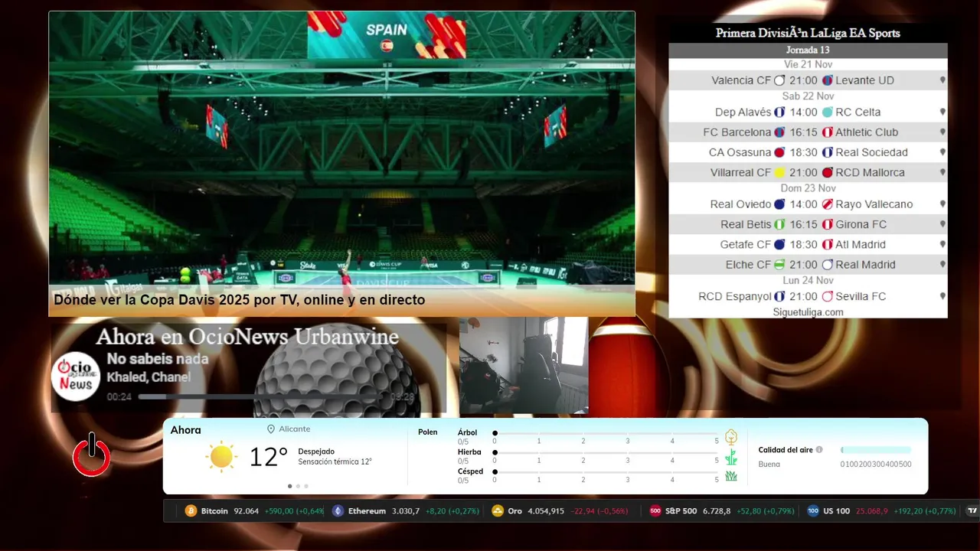Click the Árbol pollen level slider

tap(606, 433)
